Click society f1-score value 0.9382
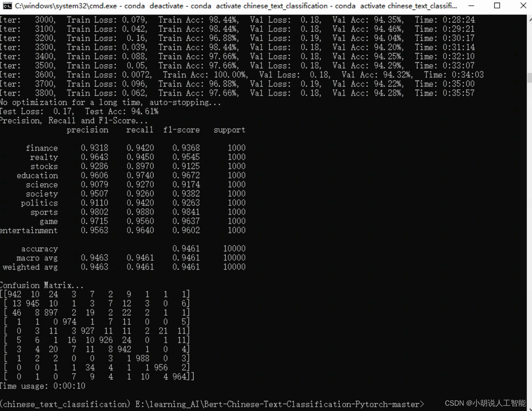The height and width of the screenshot is (411, 532). click(x=186, y=194)
